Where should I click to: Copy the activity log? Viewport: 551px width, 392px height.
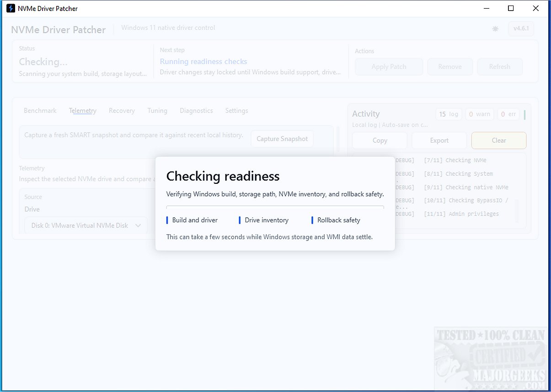tap(380, 141)
